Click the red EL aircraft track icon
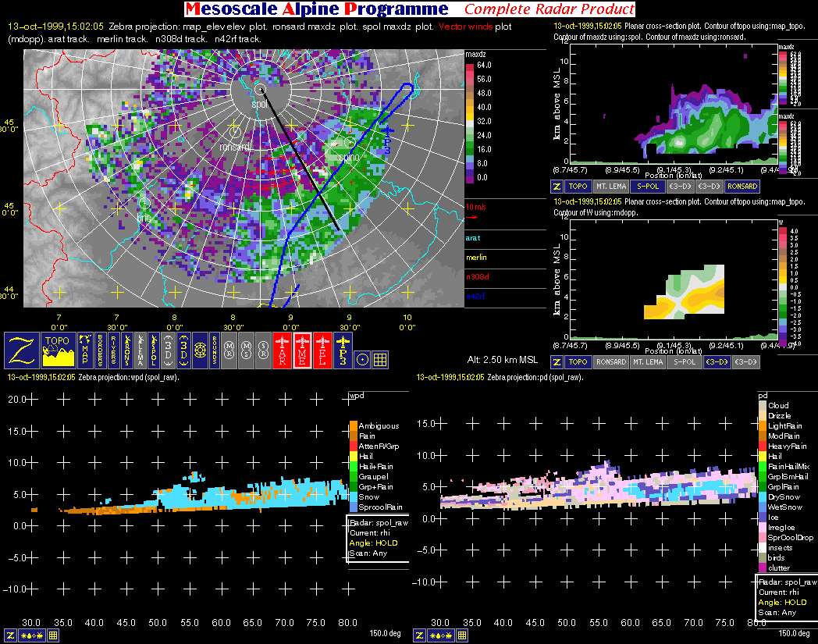The width and height of the screenshot is (818, 644). 322,350
